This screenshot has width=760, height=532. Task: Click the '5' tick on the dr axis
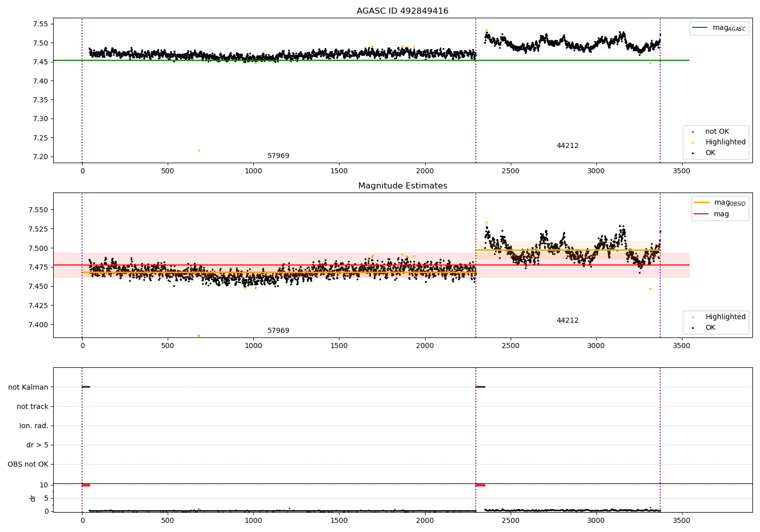click(x=46, y=499)
